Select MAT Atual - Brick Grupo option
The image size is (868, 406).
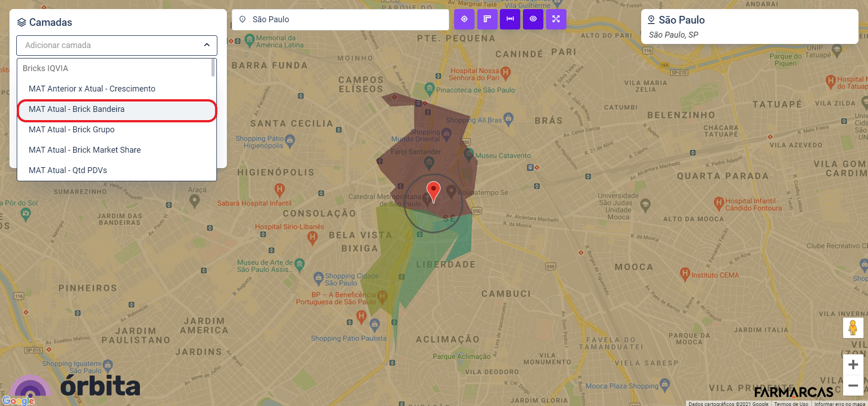pyautogui.click(x=117, y=130)
